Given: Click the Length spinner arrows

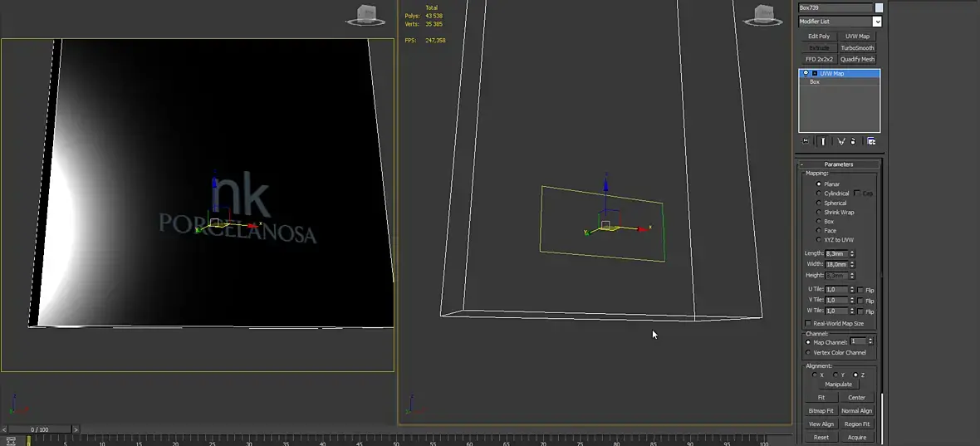Looking at the screenshot, I should pos(852,253).
